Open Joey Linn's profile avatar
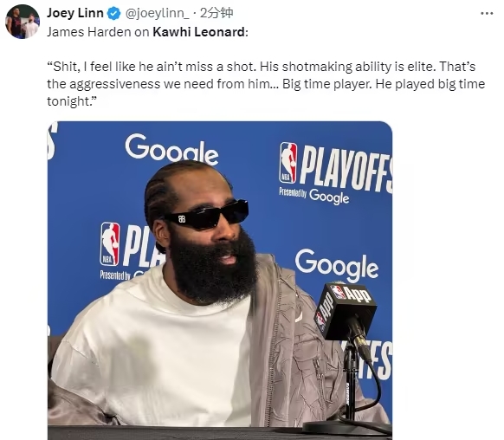Image resolution: width=504 pixels, height=440 pixels. 23,22
